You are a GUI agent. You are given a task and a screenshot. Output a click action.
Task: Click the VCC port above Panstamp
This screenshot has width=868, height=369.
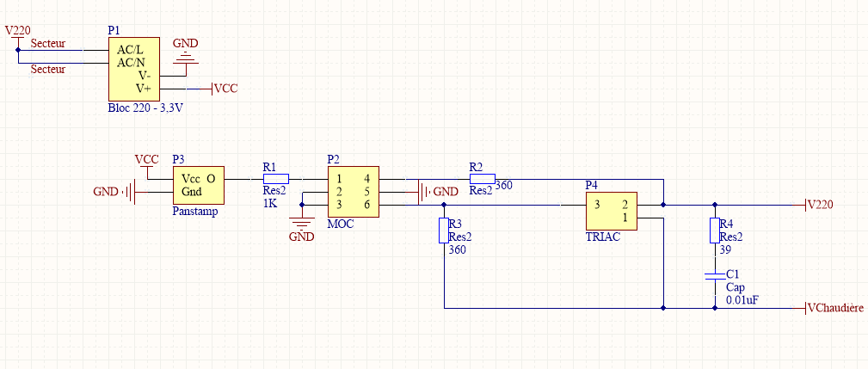pyautogui.click(x=147, y=160)
